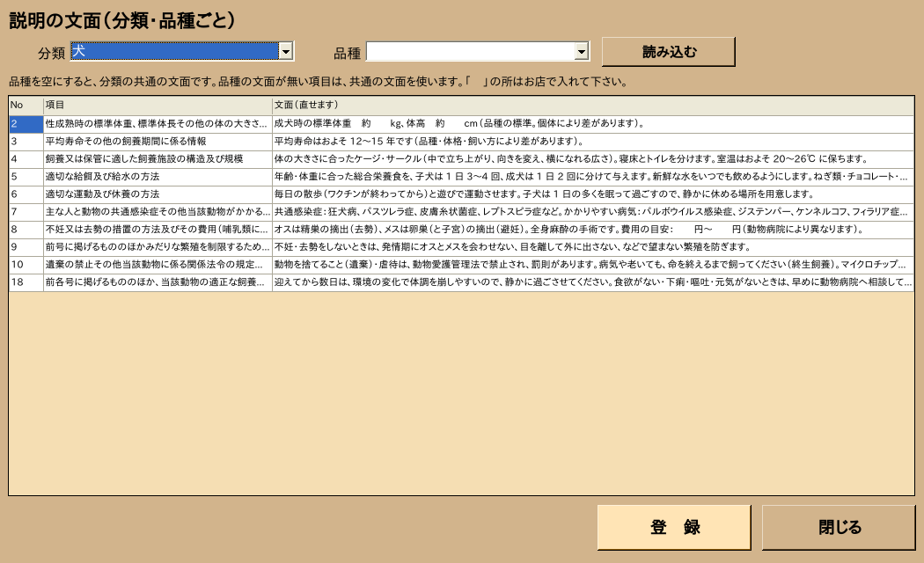Edit text 毎日の散歩(ワクチンが終わってから)
The height and width of the screenshot is (563, 924).
pos(593,194)
